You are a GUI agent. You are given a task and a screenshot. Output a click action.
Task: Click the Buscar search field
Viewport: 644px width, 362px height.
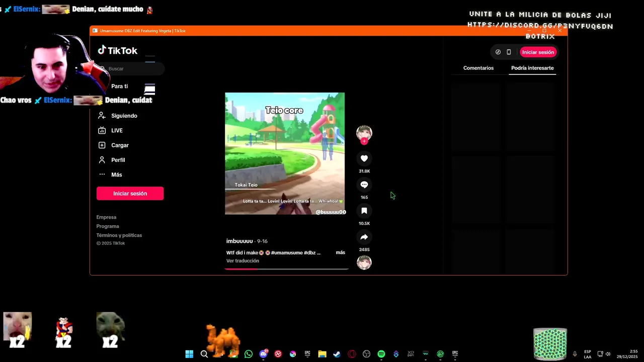coord(131,69)
